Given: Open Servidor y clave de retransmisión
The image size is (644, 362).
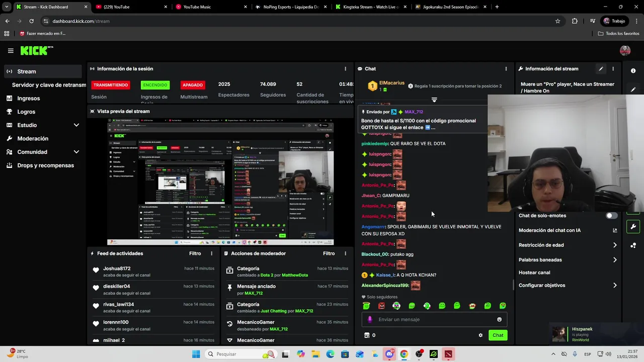Looking at the screenshot, I should coord(49,85).
